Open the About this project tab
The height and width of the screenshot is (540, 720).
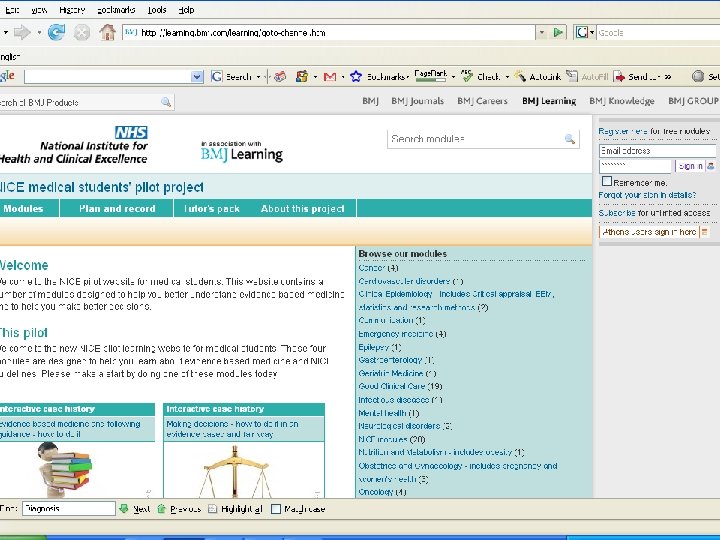(303, 208)
